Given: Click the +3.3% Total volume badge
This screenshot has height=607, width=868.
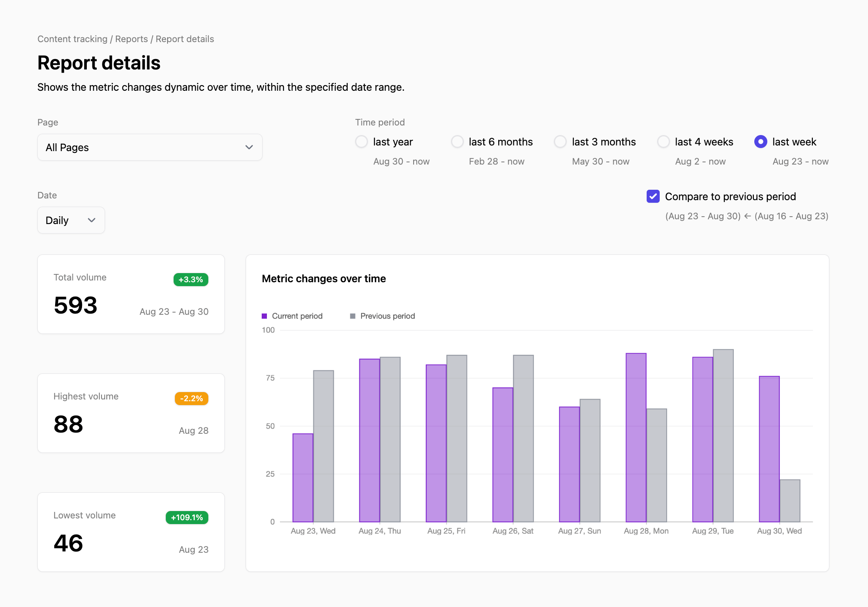Looking at the screenshot, I should pyautogui.click(x=191, y=280).
